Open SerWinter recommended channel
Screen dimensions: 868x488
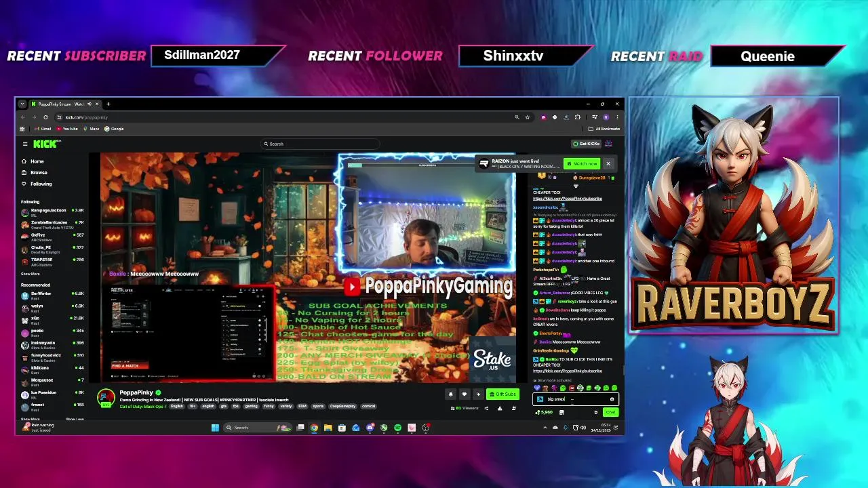pyautogui.click(x=52, y=295)
